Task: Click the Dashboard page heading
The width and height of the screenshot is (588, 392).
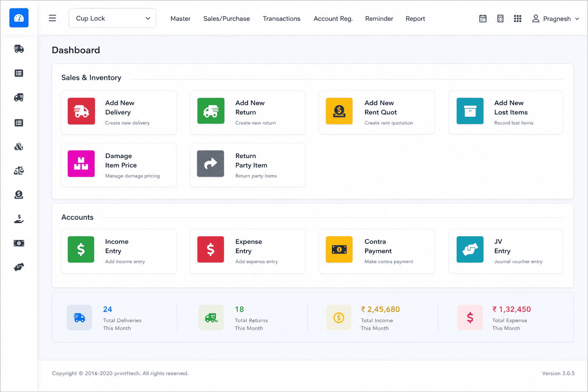Action: click(76, 50)
